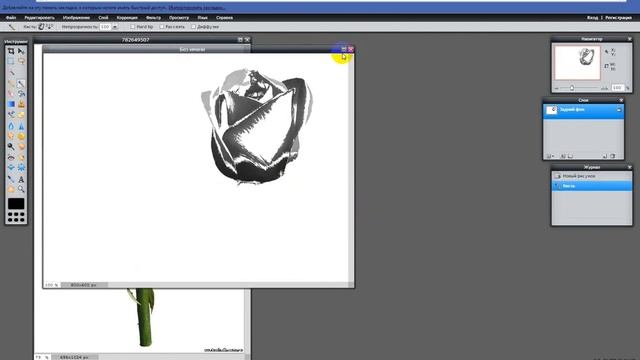Select the Кисть history entry
640x360 pixels.
[591, 186]
